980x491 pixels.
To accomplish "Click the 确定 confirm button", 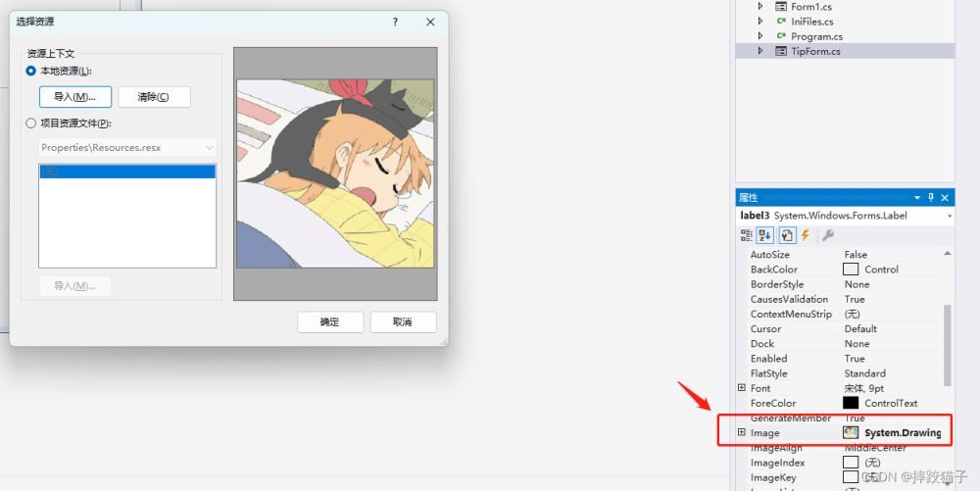I will (x=330, y=321).
